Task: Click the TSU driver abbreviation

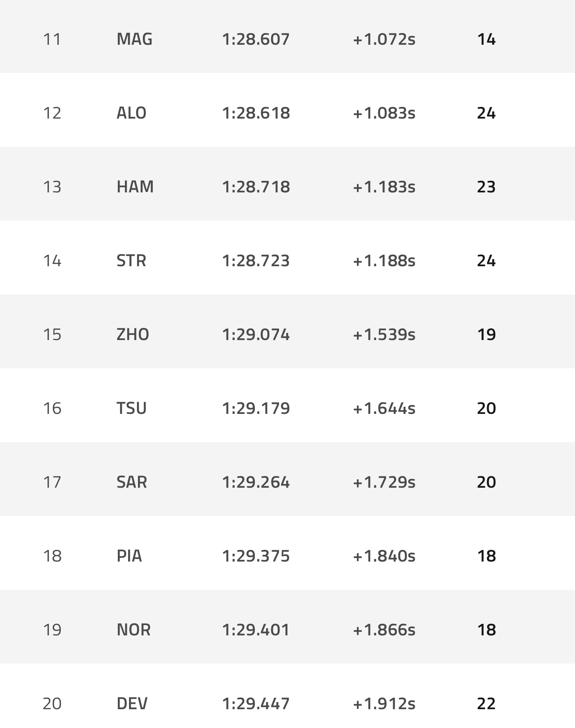Action: pyautogui.click(x=131, y=409)
